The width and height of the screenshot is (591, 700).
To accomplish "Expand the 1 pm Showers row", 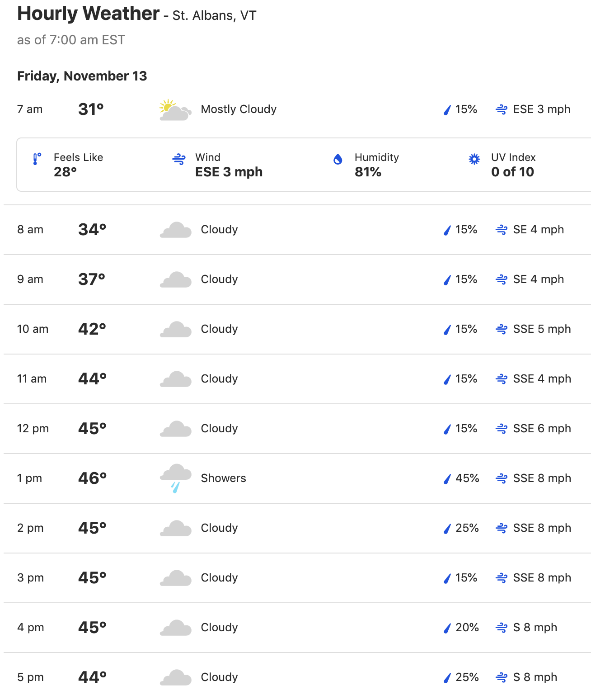I will 297,478.
